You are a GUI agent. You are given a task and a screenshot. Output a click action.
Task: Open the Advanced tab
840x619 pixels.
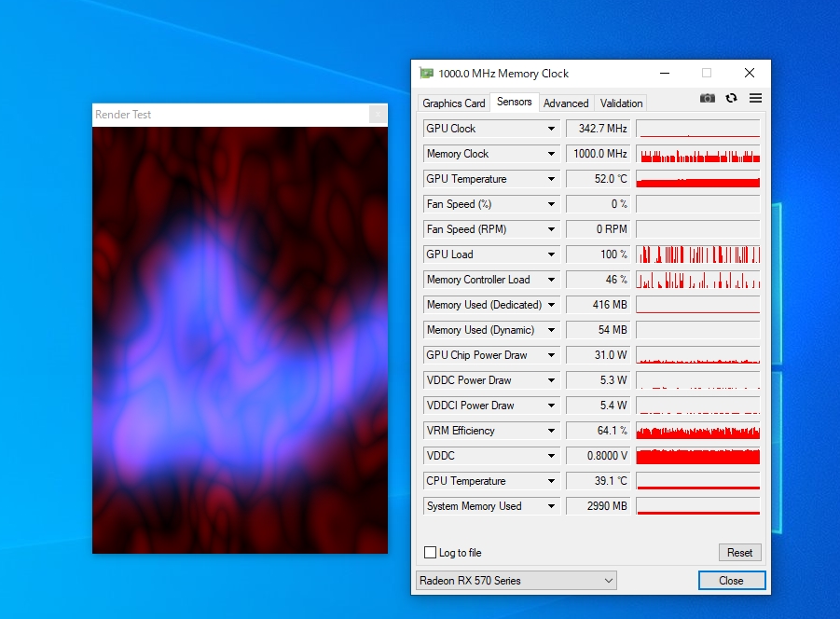(566, 103)
